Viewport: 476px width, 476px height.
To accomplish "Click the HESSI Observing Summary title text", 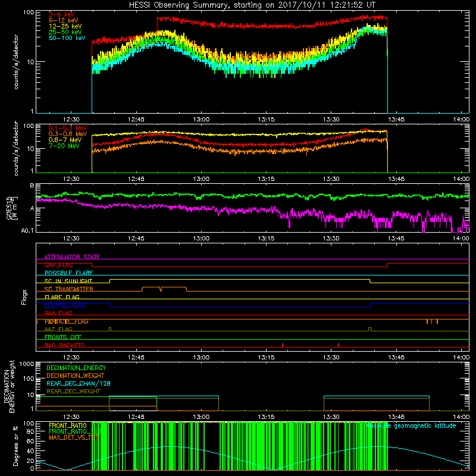I will point(252,5).
